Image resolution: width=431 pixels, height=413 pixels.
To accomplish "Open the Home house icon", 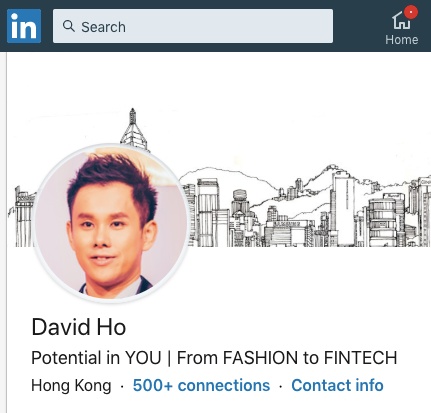I will 401,20.
